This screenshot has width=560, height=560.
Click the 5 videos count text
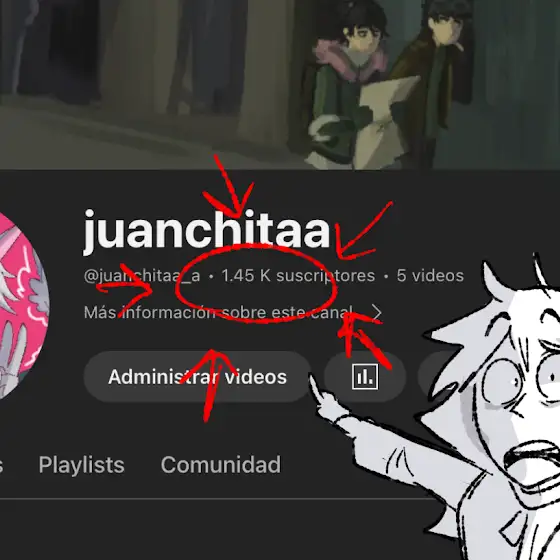(430, 275)
